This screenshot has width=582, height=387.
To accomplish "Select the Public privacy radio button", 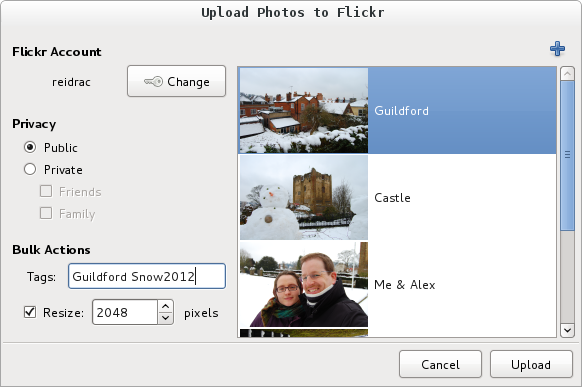I will pyautogui.click(x=30, y=147).
